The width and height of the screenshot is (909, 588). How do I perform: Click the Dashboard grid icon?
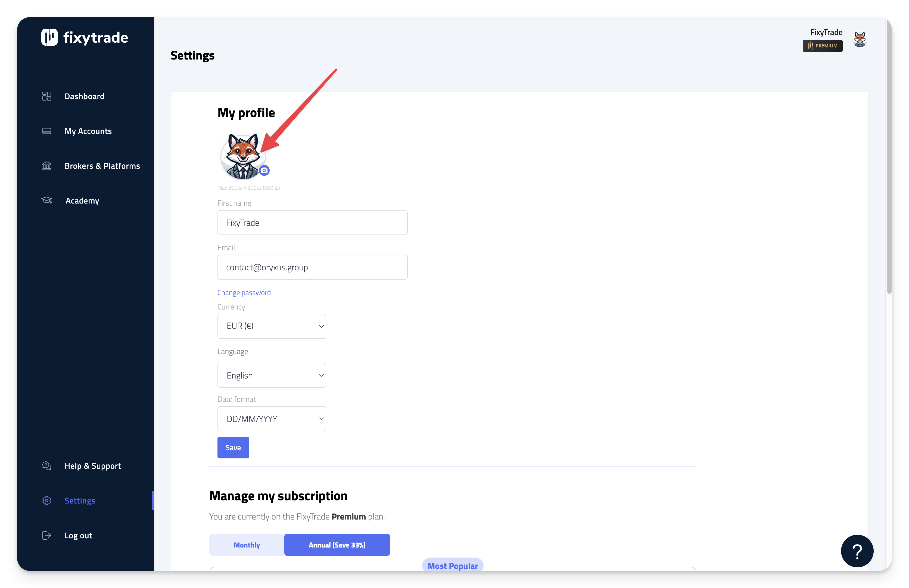[x=46, y=96]
